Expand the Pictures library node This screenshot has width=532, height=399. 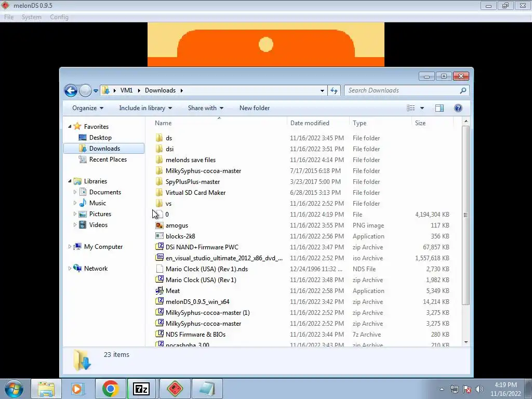coord(75,214)
